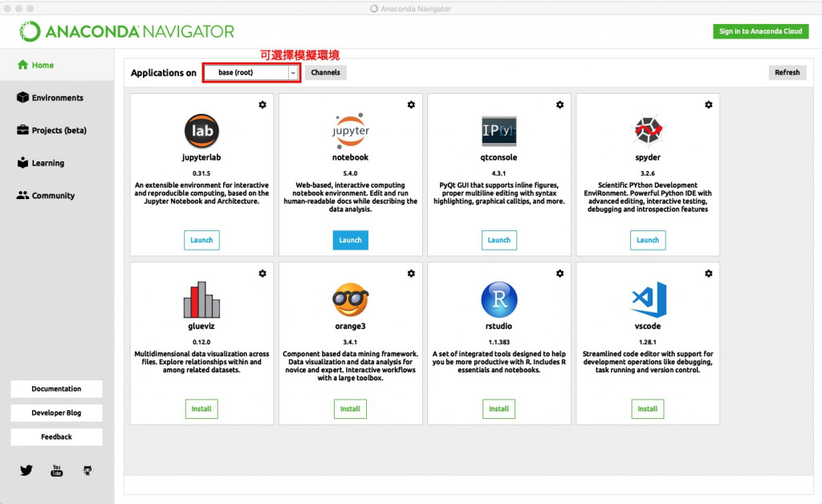Install vscode
This screenshot has height=504, width=822.
[x=648, y=408]
